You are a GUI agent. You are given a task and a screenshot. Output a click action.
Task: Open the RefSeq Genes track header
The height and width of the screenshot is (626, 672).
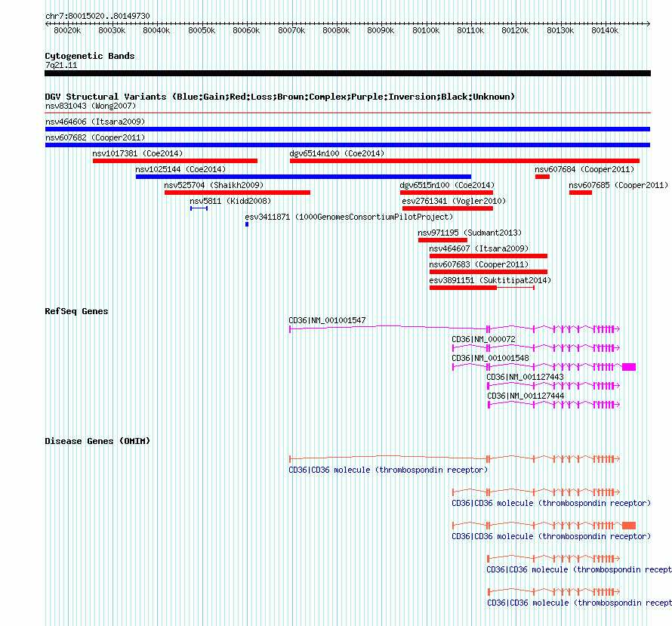point(76,311)
